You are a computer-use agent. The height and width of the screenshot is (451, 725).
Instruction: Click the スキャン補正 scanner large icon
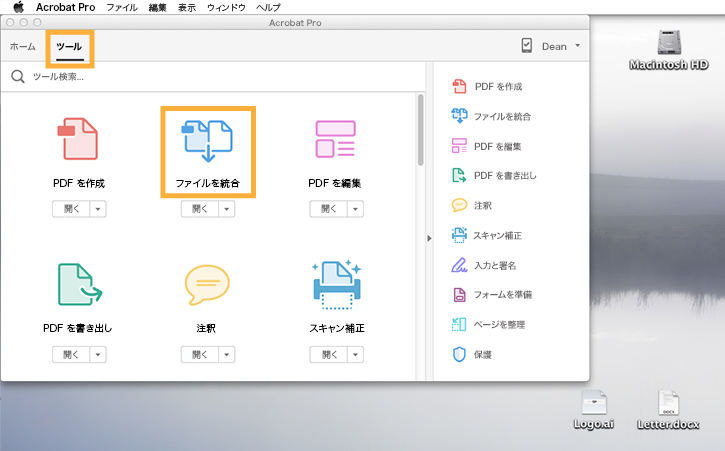point(337,284)
